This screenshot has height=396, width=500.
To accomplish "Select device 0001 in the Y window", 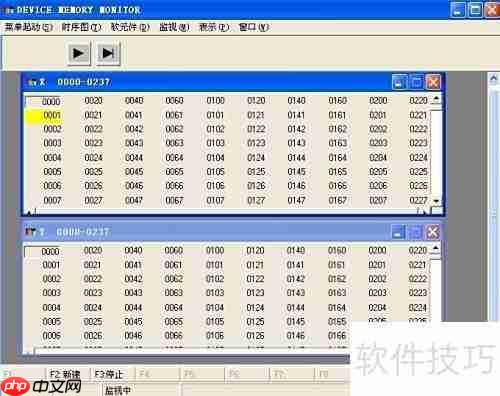I will (x=51, y=265).
